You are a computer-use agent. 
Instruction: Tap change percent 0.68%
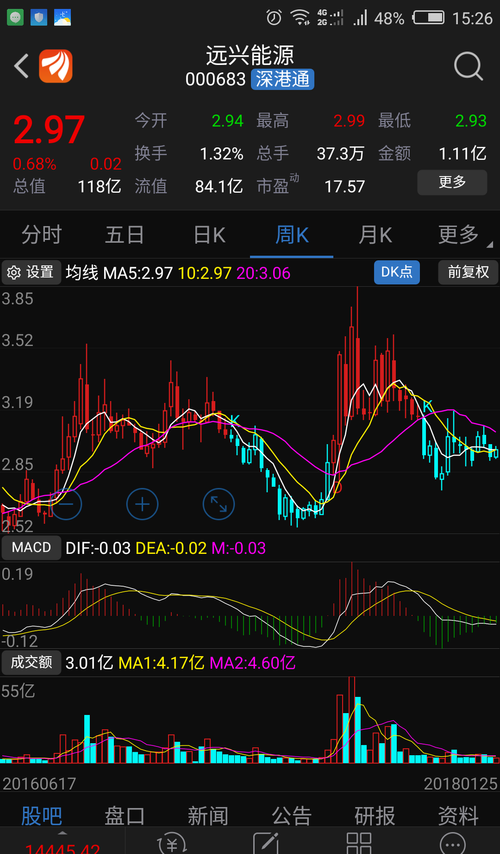[x=34, y=164]
